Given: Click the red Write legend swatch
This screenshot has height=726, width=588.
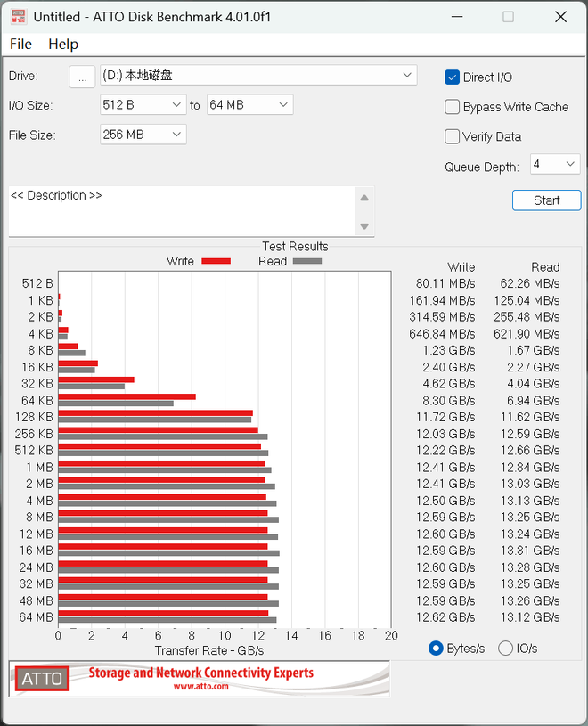Looking at the screenshot, I should pos(216,261).
